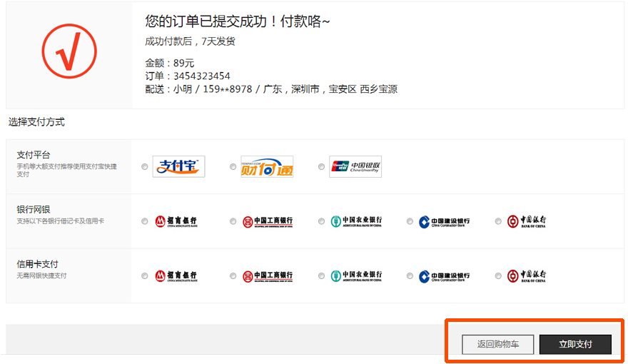Click the 立即支付 pay now button

pos(575,344)
